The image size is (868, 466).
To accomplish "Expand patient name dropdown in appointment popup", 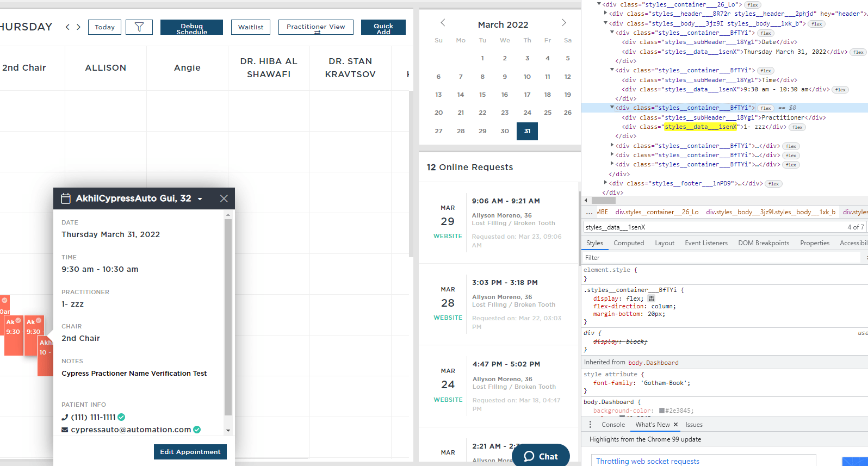I will pos(200,199).
